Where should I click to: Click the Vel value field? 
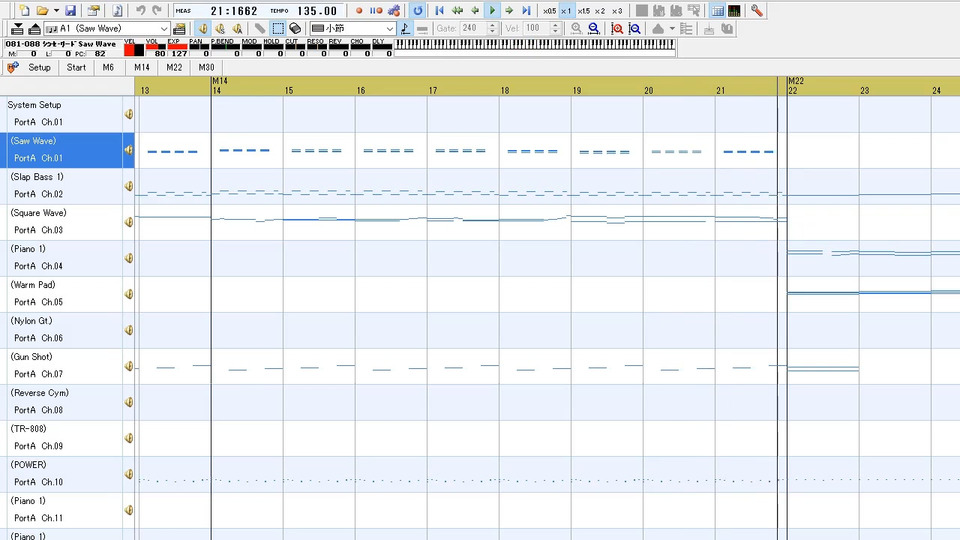tap(537, 28)
